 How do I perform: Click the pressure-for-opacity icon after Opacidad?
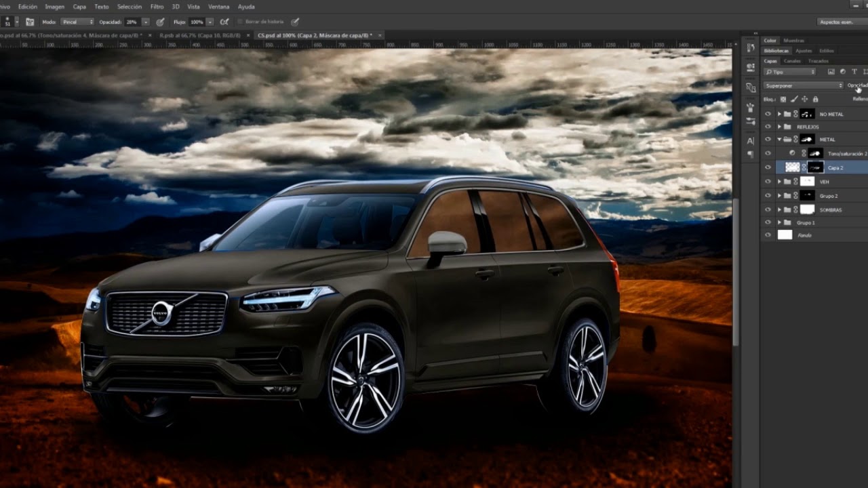click(160, 22)
